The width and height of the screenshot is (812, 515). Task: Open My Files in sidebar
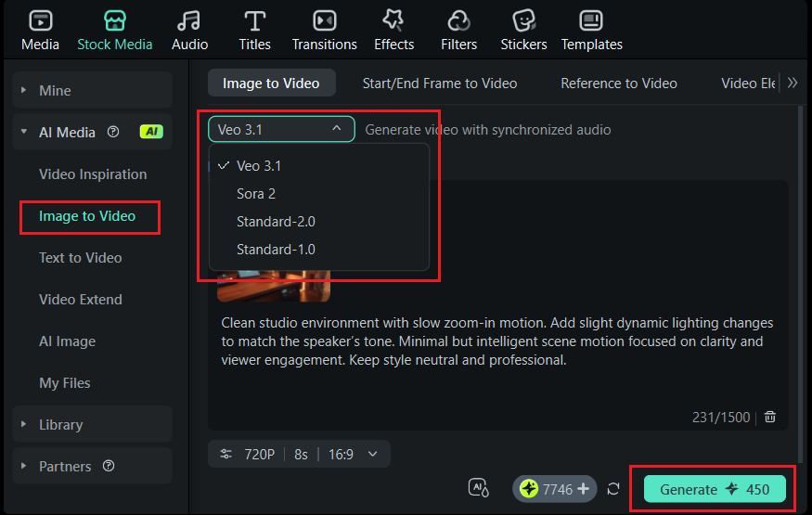(x=65, y=383)
